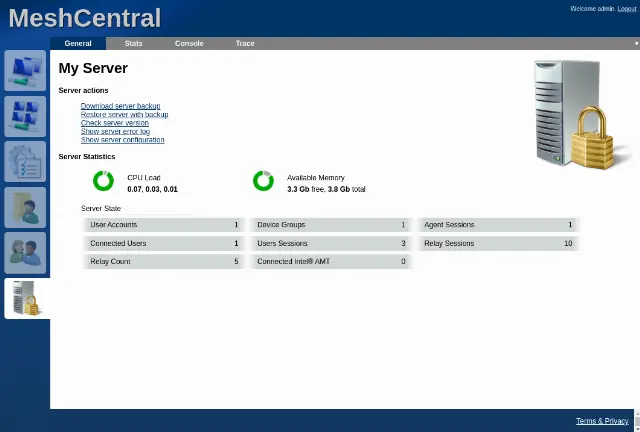
Task: Switch to the General tab
Action: tap(78, 43)
